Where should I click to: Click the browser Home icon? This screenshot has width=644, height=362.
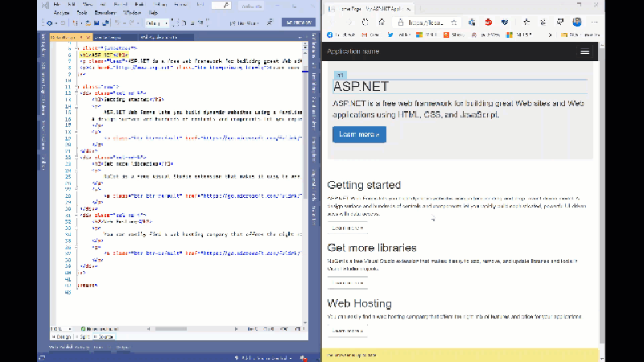coord(382,23)
